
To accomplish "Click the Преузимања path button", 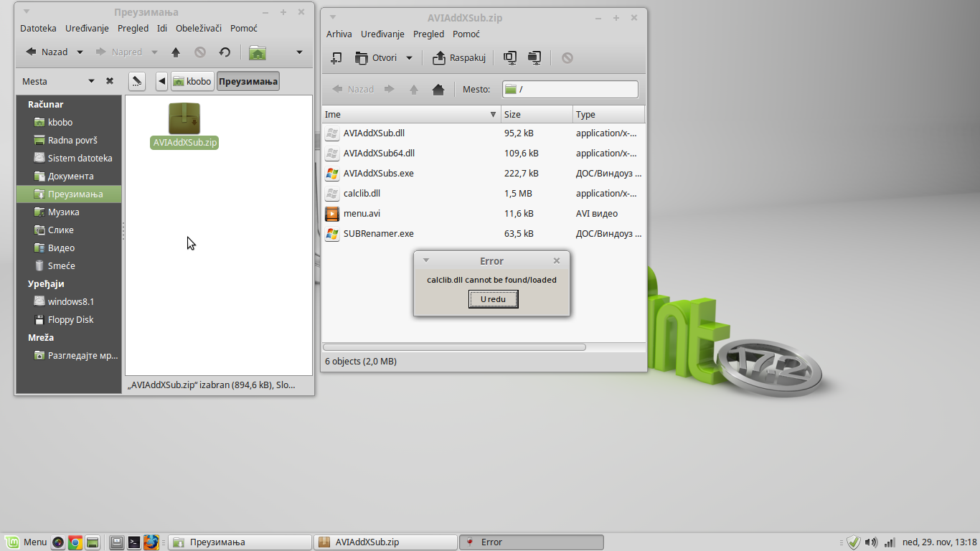I will [248, 81].
